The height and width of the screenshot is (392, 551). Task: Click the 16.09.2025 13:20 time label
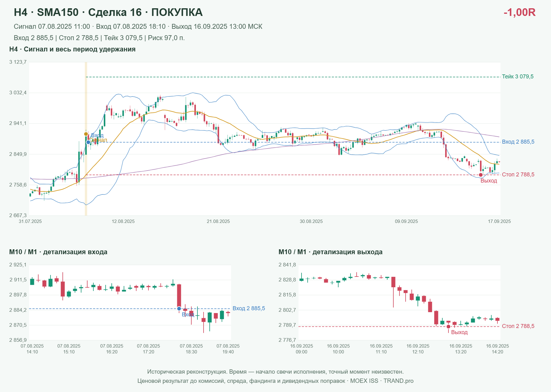tap(461, 349)
